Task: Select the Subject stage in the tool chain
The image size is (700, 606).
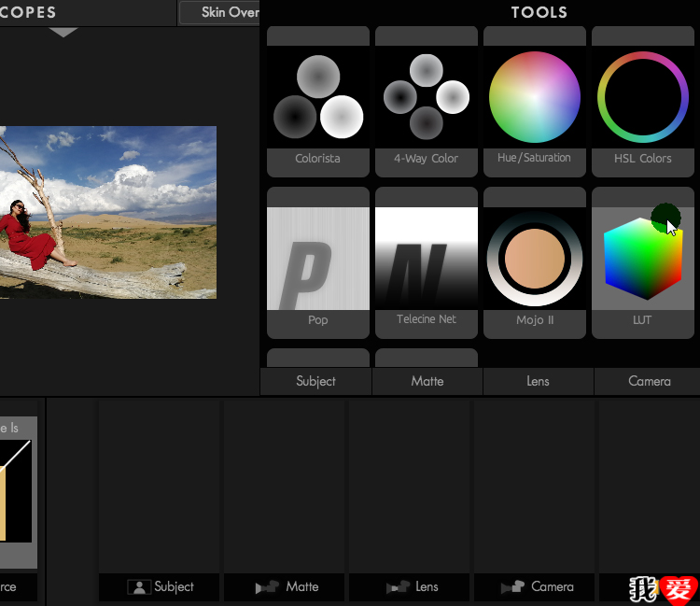Action: point(159,586)
